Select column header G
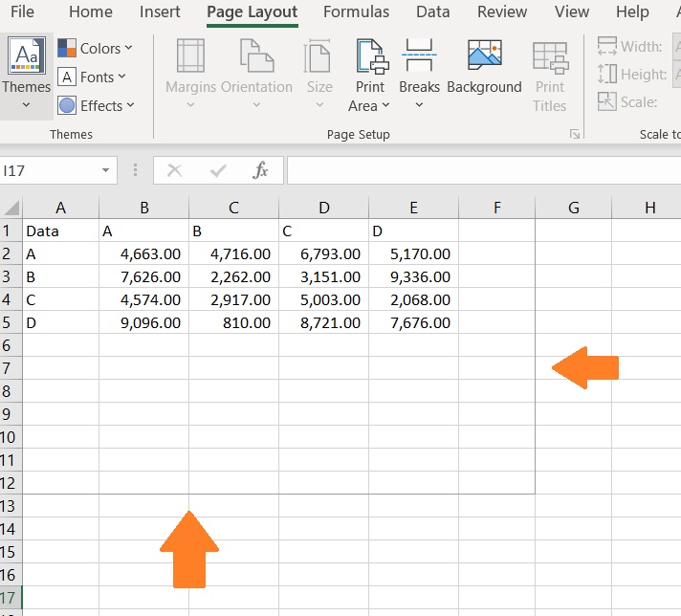681x616 pixels. click(x=573, y=208)
